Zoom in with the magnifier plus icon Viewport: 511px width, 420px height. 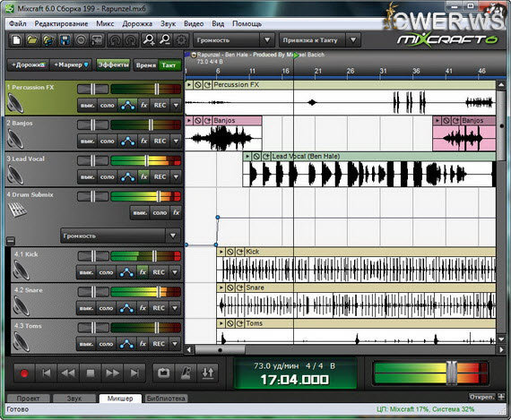click(x=149, y=40)
